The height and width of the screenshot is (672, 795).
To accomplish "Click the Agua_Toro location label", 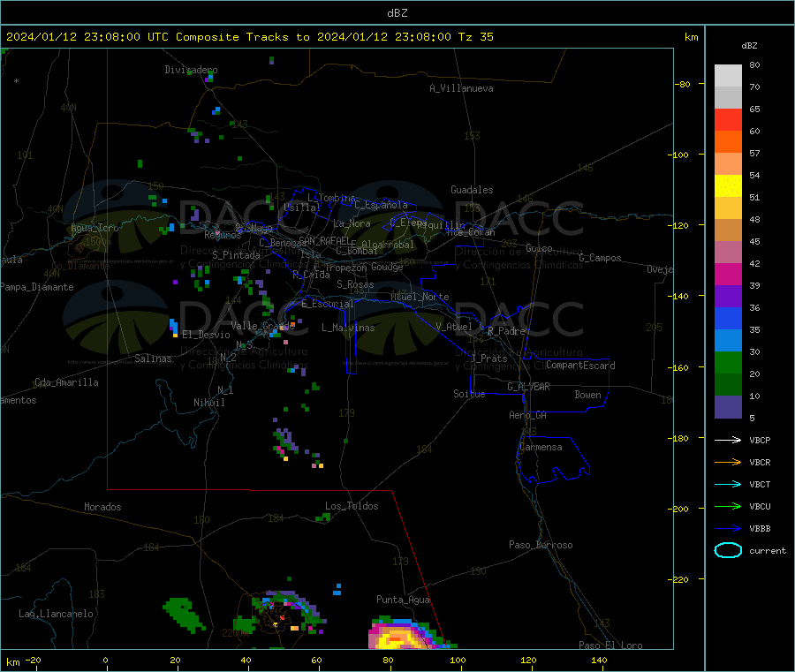I will click(x=95, y=228).
